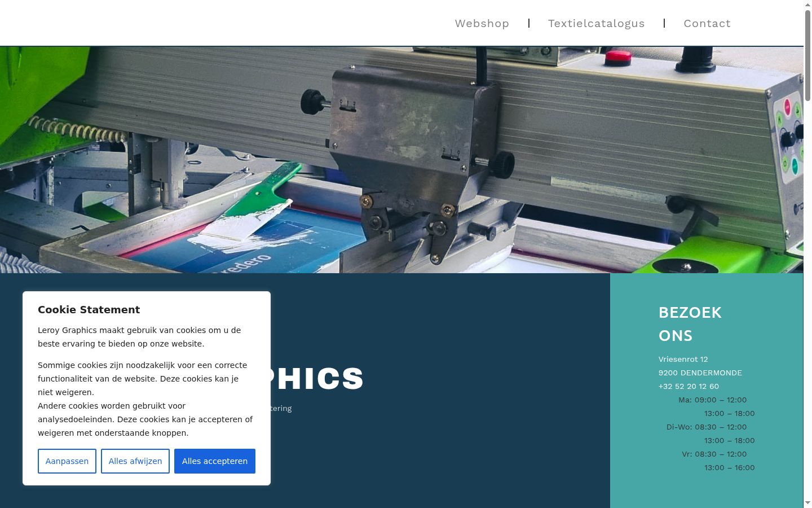Click the BEZOEK ONS heading
This screenshot has height=508, width=812.
[x=690, y=324]
